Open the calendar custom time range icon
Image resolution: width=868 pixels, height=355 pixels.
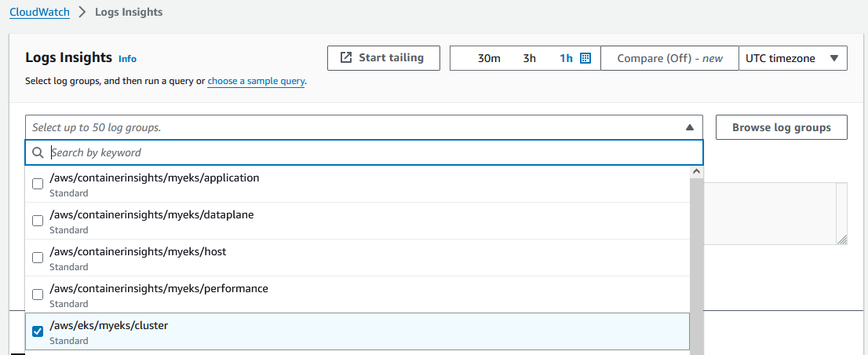click(585, 58)
